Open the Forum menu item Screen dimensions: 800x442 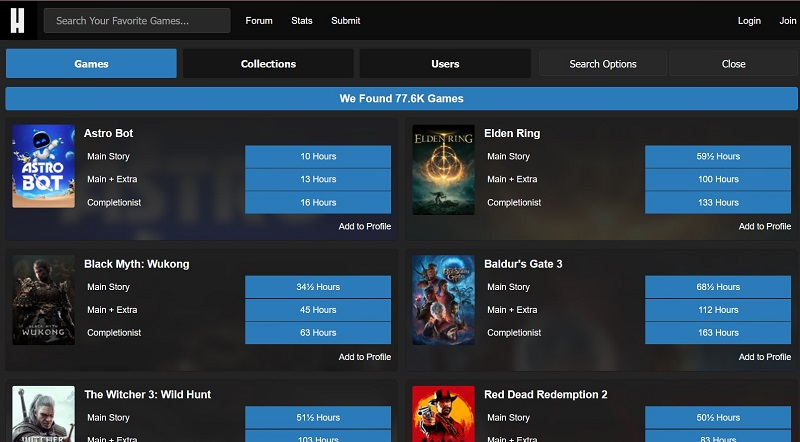(x=259, y=21)
